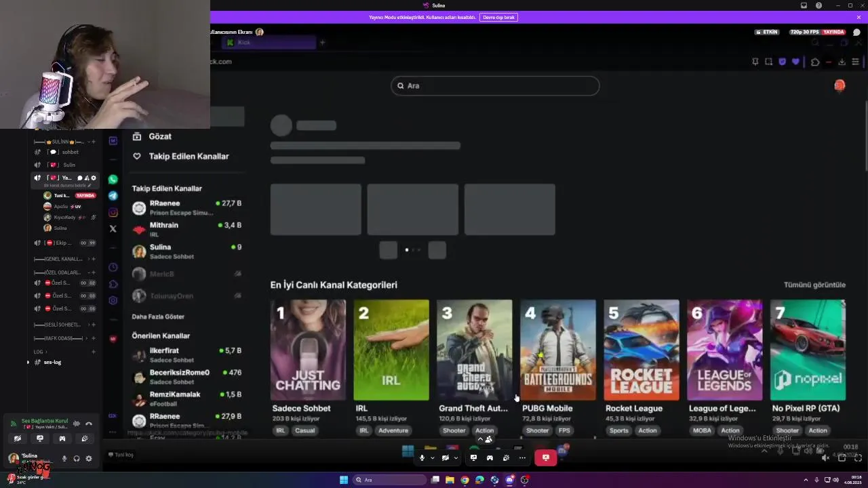This screenshot has height=488, width=868.
Task: Deafen with the headphones icon in the user panel
Action: (77, 459)
